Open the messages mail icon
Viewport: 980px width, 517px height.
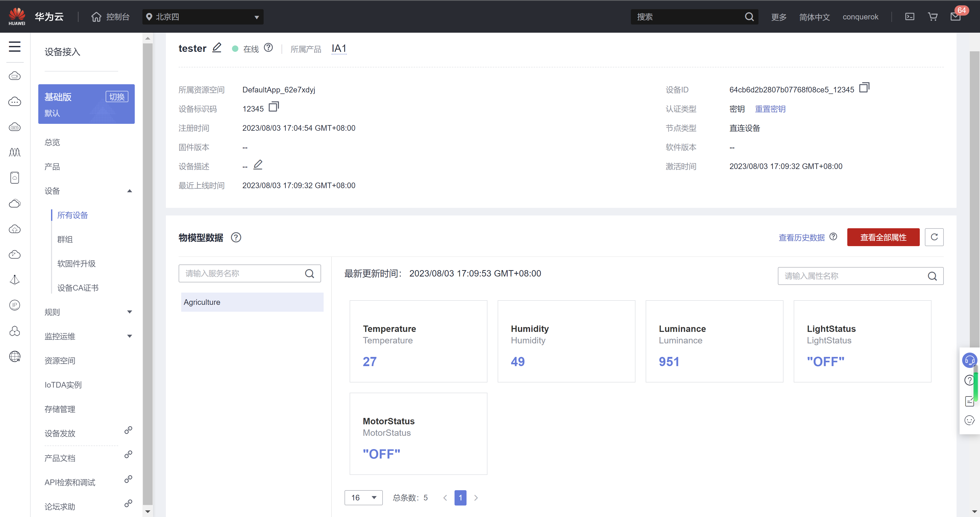coord(955,17)
